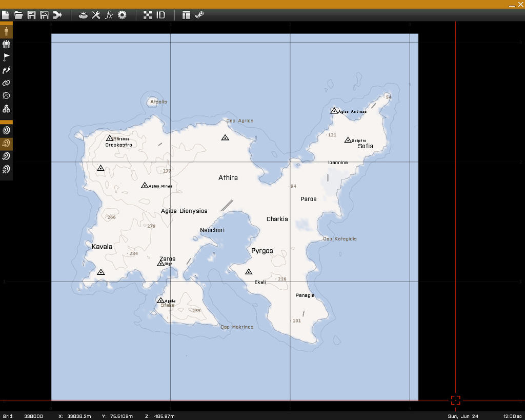525x420 pixels.
Task: Select the Modules cubes mode
Action: point(6,109)
